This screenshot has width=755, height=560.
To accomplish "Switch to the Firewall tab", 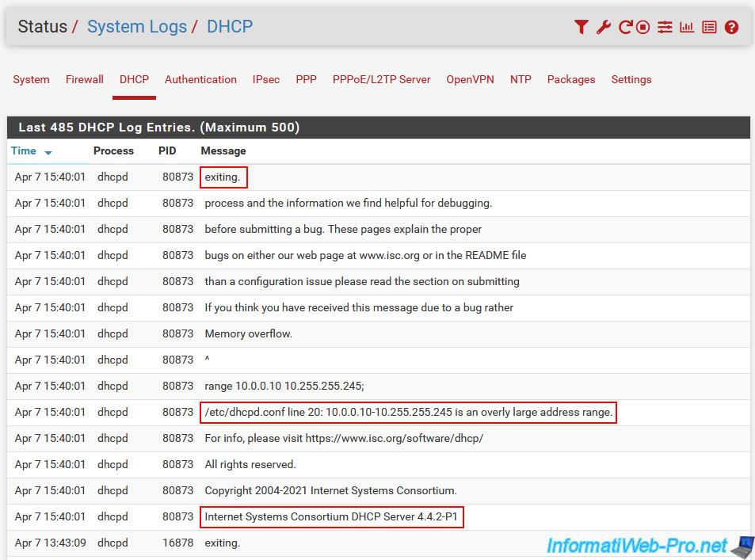I will [x=84, y=79].
